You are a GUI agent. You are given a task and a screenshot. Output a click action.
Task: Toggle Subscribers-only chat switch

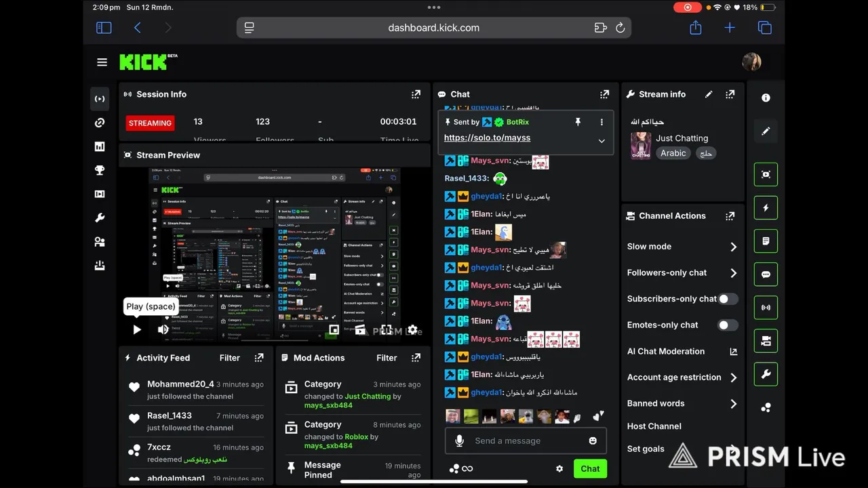pyautogui.click(x=728, y=299)
